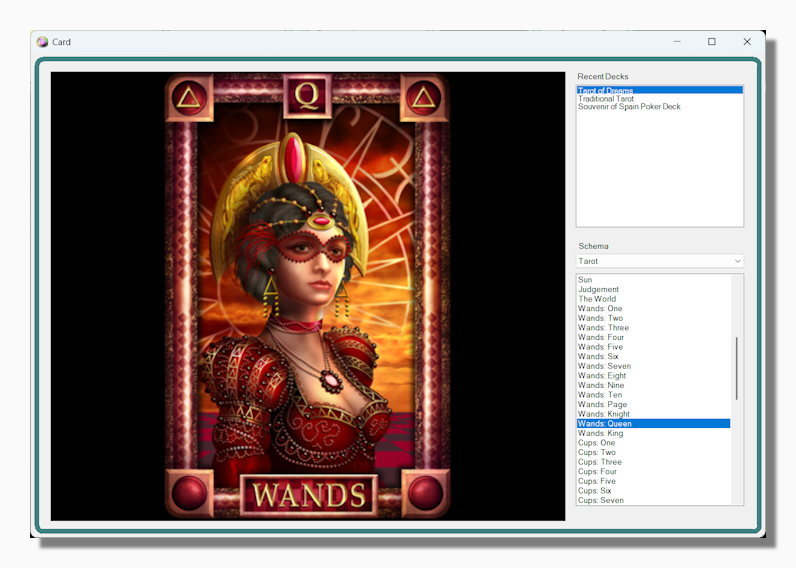This screenshot has height=568, width=796.
Task: Maximize the Card window
Action: 712,42
